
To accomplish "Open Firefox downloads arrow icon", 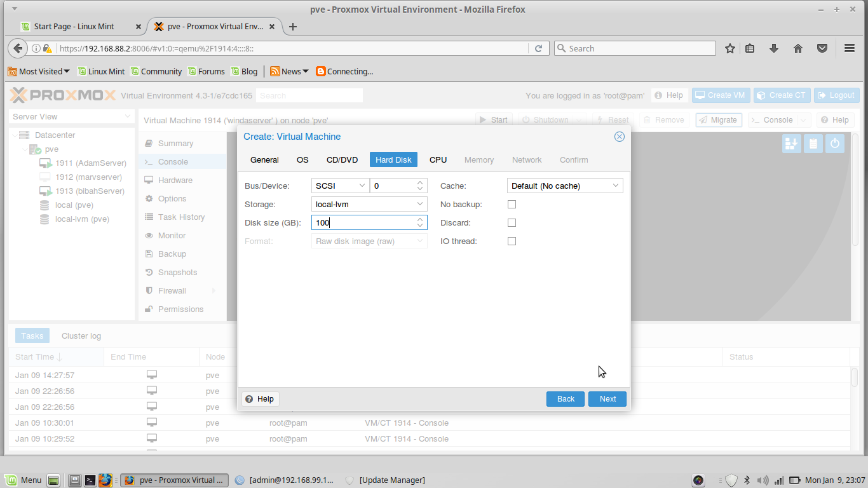I will [774, 48].
